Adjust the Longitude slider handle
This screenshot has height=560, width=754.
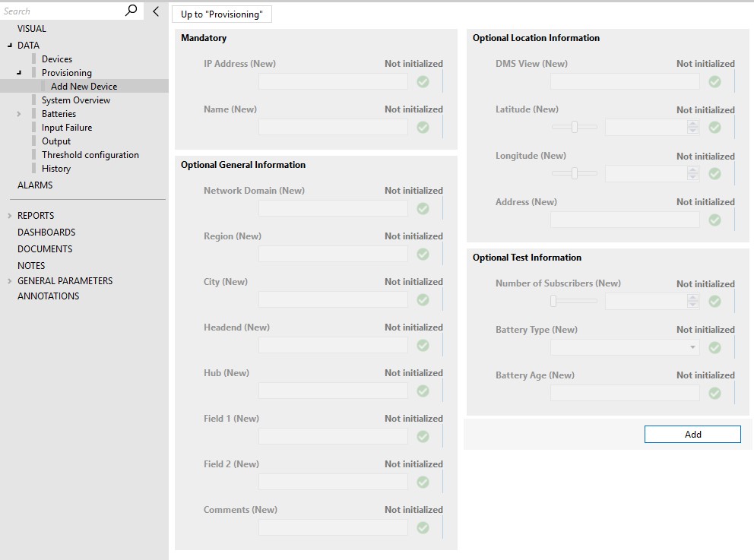pyautogui.click(x=574, y=173)
